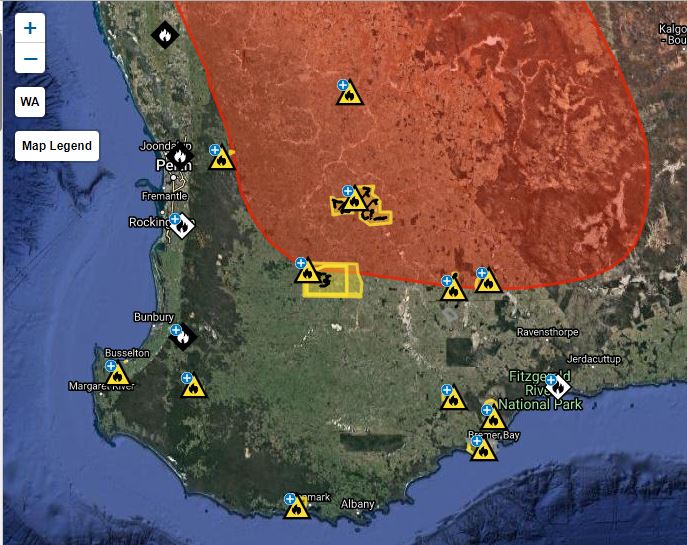Click black diamond fire icon at top of map
Image resolution: width=687 pixels, height=545 pixels.
[164, 35]
